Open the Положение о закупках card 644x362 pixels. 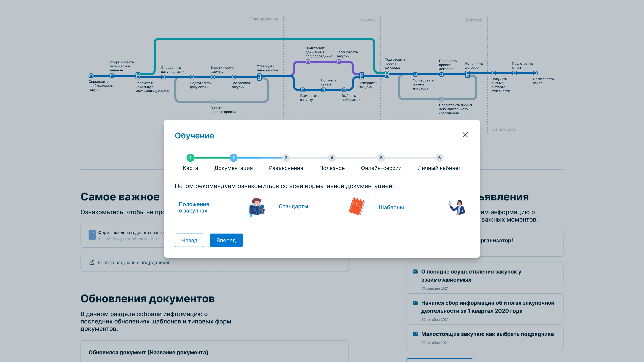coord(222,207)
